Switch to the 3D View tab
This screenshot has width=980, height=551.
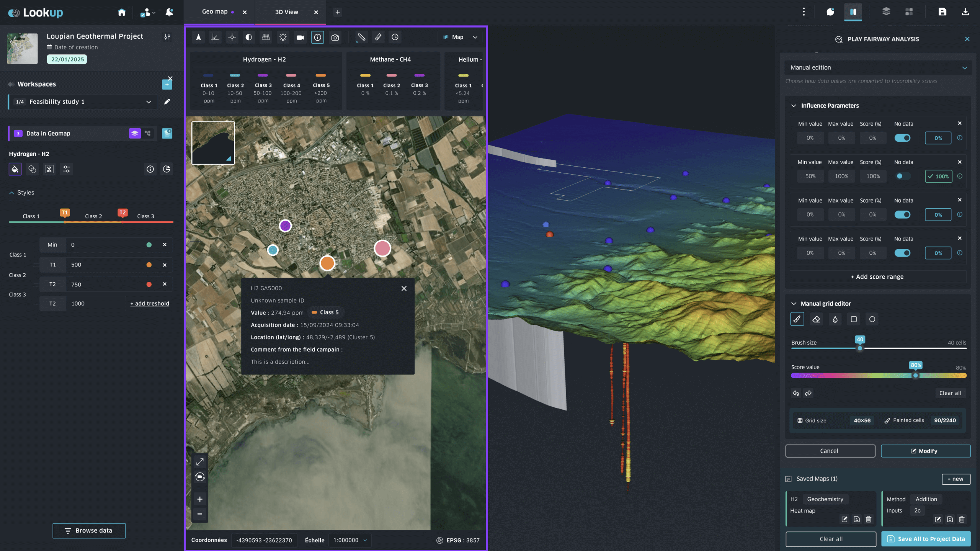(x=286, y=12)
